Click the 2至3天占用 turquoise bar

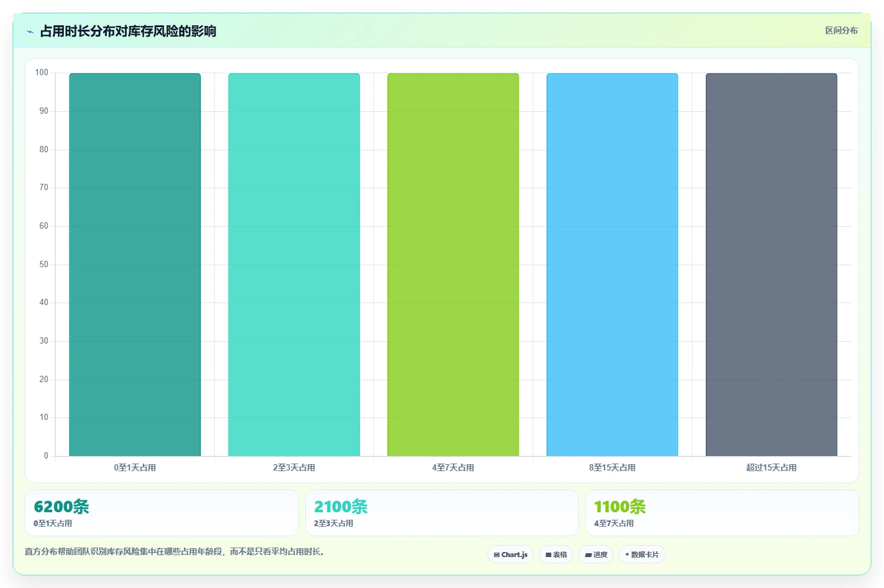294,265
